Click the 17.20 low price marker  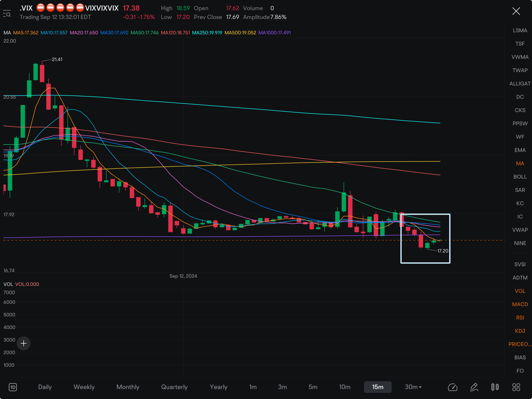point(443,251)
